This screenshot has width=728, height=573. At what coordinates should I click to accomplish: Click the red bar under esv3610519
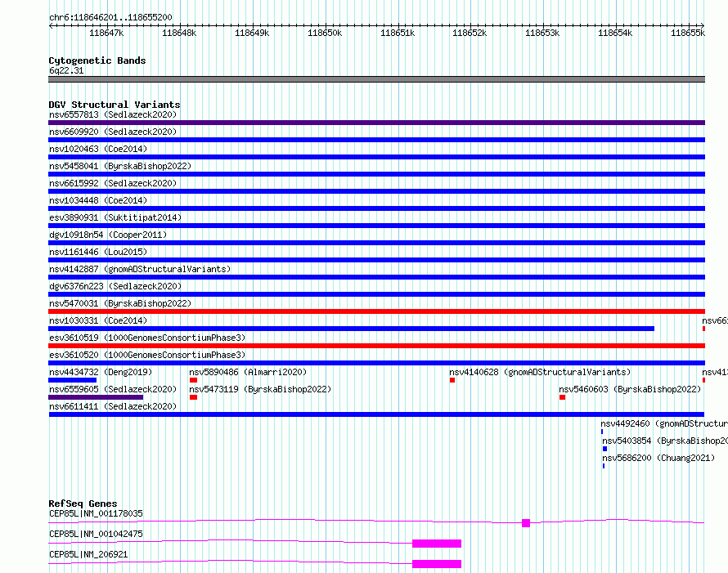tap(376, 346)
